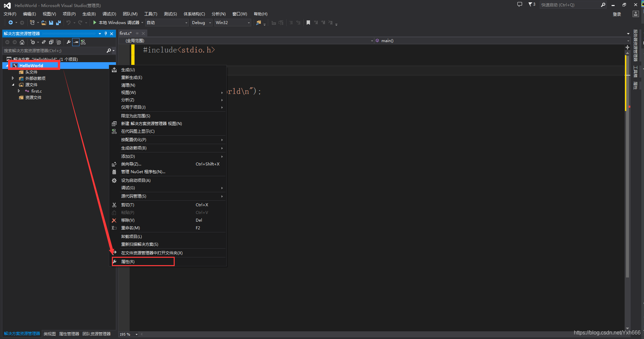644x339 pixels.
Task: Open the 生成(B) menu in menu bar
Action: (89, 14)
